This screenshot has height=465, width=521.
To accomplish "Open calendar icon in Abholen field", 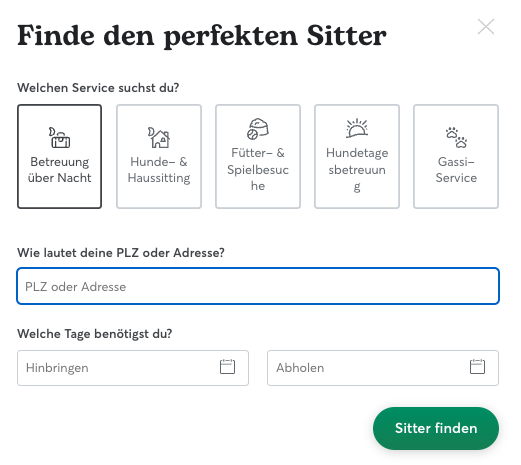I will [477, 367].
